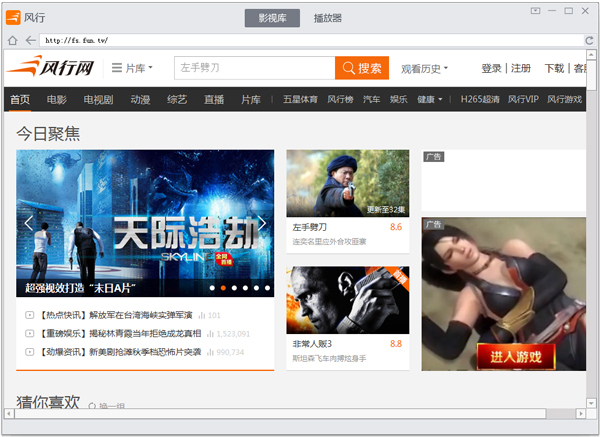600x437 pixels.
Task: Click the 登录 link
Action: point(491,68)
